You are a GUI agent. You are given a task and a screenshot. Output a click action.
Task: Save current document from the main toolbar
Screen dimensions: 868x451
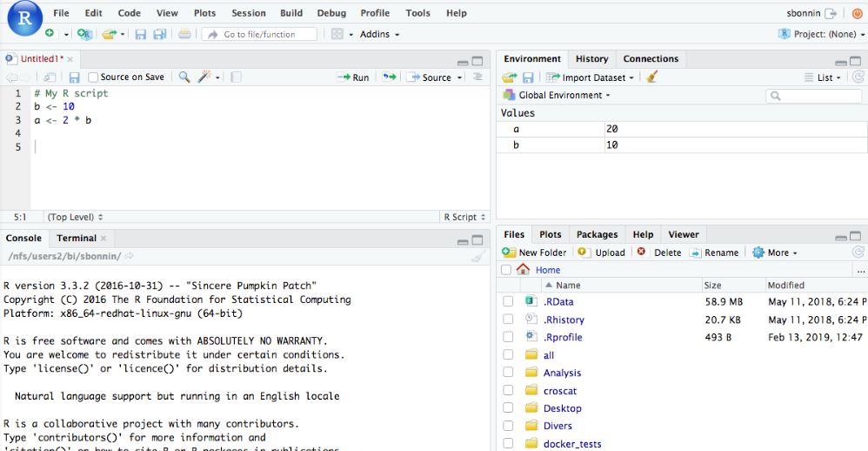coord(141,34)
